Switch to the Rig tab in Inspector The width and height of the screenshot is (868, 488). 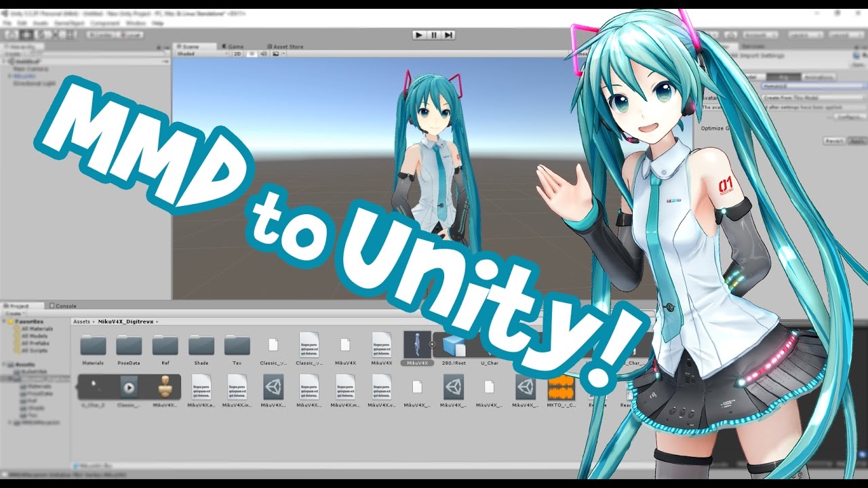tap(784, 77)
